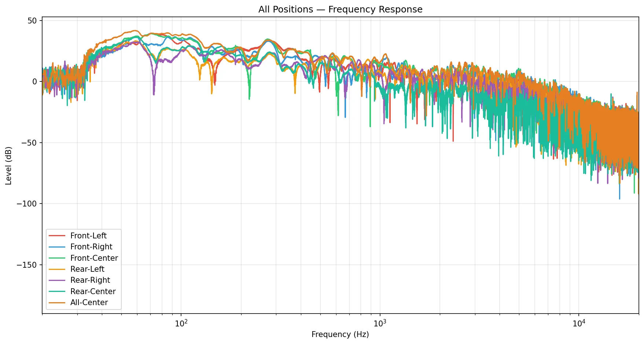Click the −150 tick label on y-axis
Image resolution: width=644 pixels, height=344 pixels.
(x=27, y=265)
